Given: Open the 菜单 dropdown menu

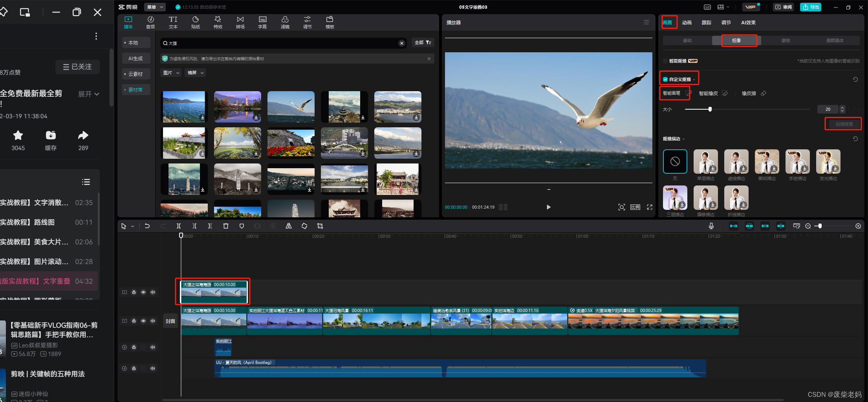Looking at the screenshot, I should 155,7.
